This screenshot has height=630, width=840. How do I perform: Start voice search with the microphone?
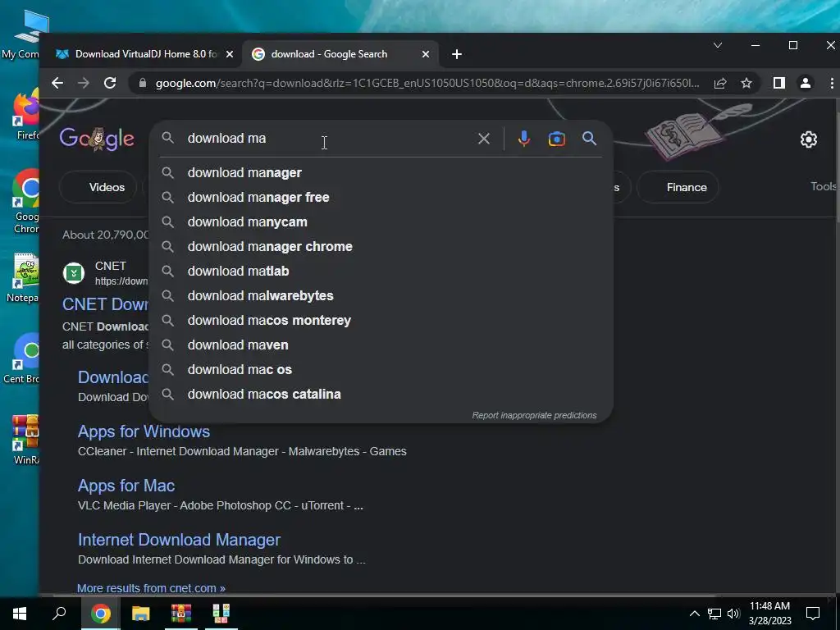[524, 139]
